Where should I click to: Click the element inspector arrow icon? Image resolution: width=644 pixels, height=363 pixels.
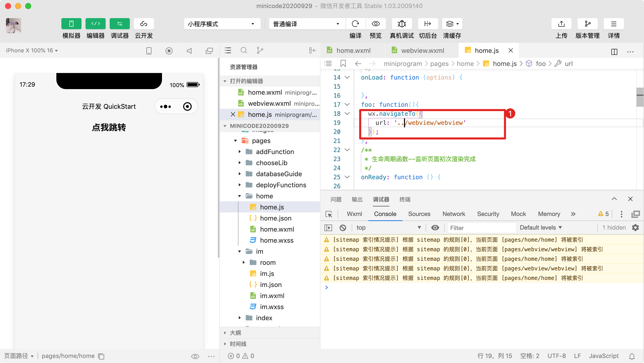point(329,214)
